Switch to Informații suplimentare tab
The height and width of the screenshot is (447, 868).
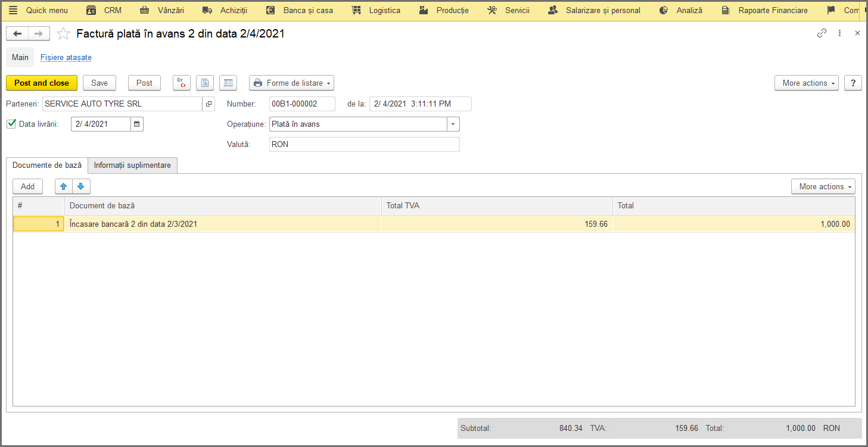point(132,165)
